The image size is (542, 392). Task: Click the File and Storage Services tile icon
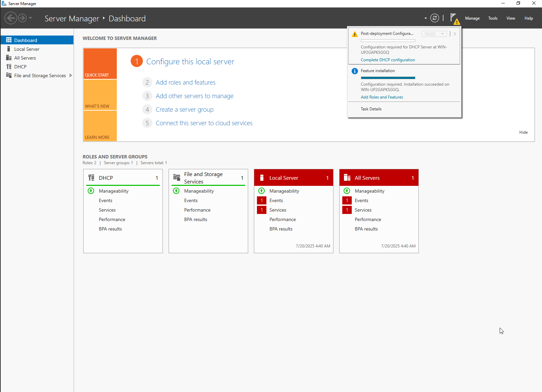tap(177, 178)
